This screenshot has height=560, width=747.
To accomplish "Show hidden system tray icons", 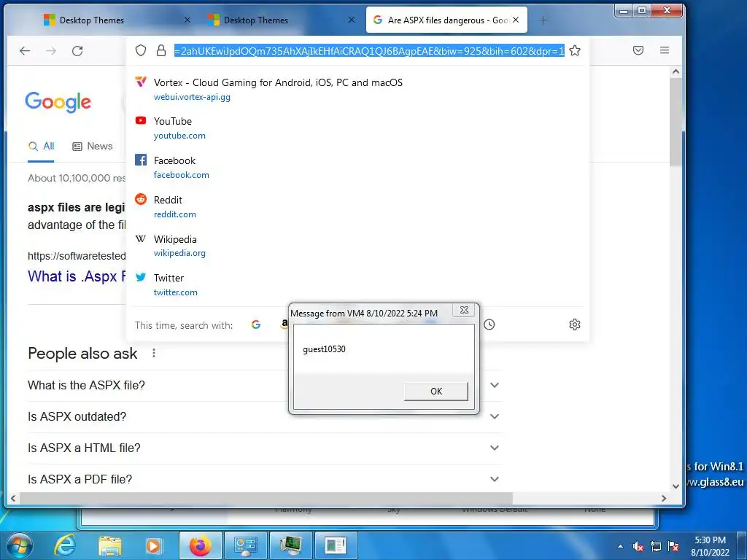I will [620, 546].
